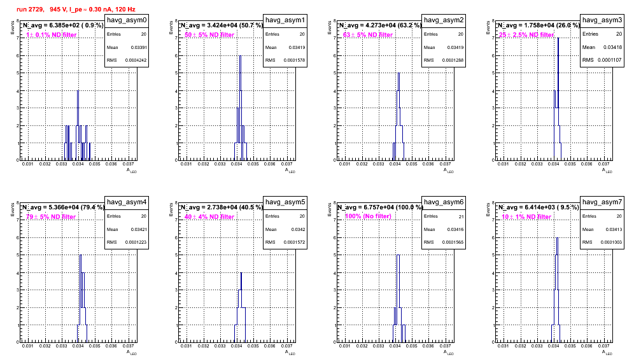Image resolution: width=634 pixels, height=364 pixels.
Task: Click the N_avg = 1.758e+04 label
Action: click(539, 25)
